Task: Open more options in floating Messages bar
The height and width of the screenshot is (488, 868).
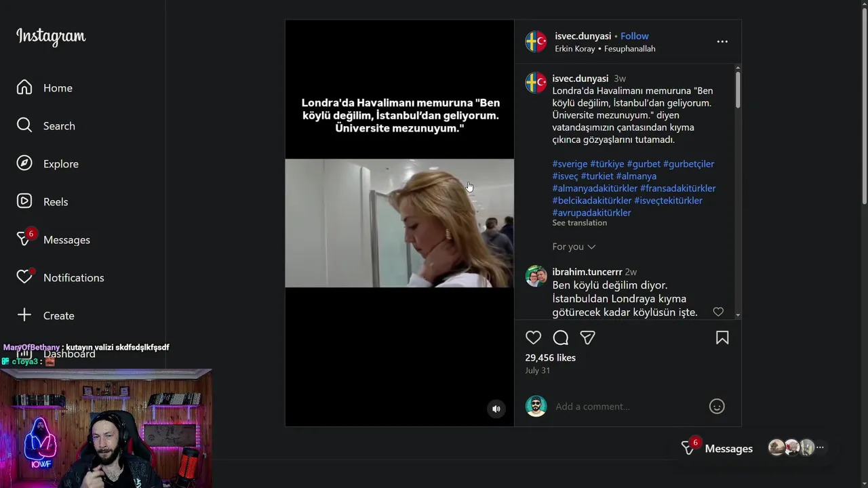Action: pyautogui.click(x=820, y=447)
